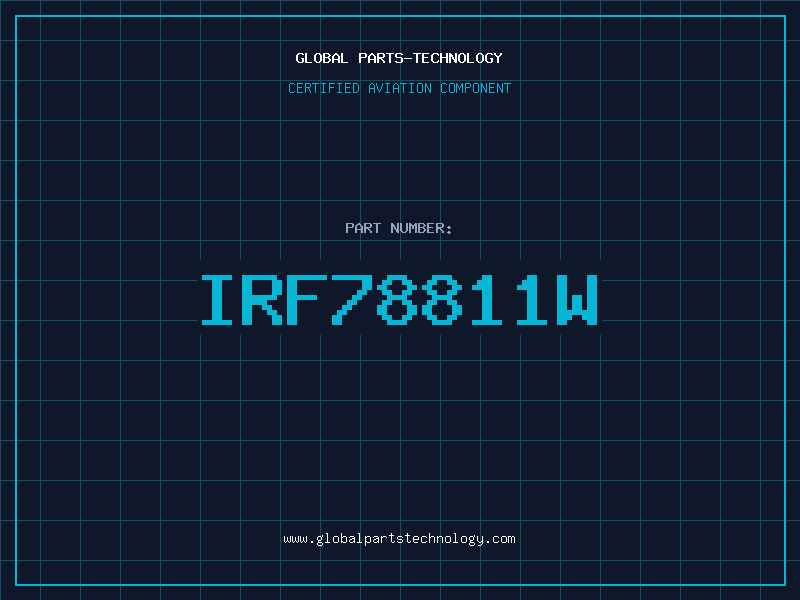Open the www.globalpartstechnology.com link

[x=399, y=539]
